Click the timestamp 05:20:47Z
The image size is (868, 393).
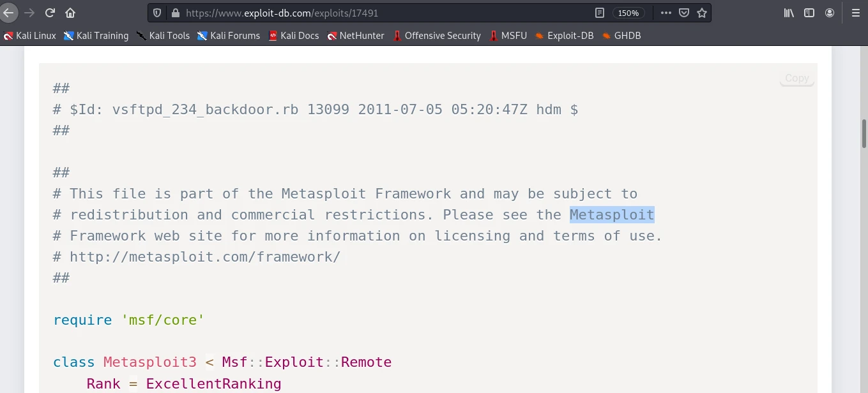[x=489, y=110]
